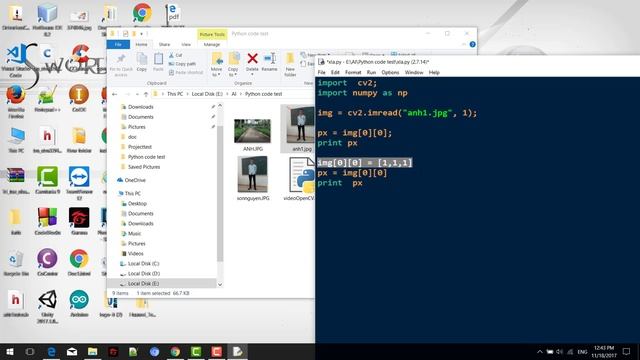Open the Quick Access Toolbar customize arrow

141,34
